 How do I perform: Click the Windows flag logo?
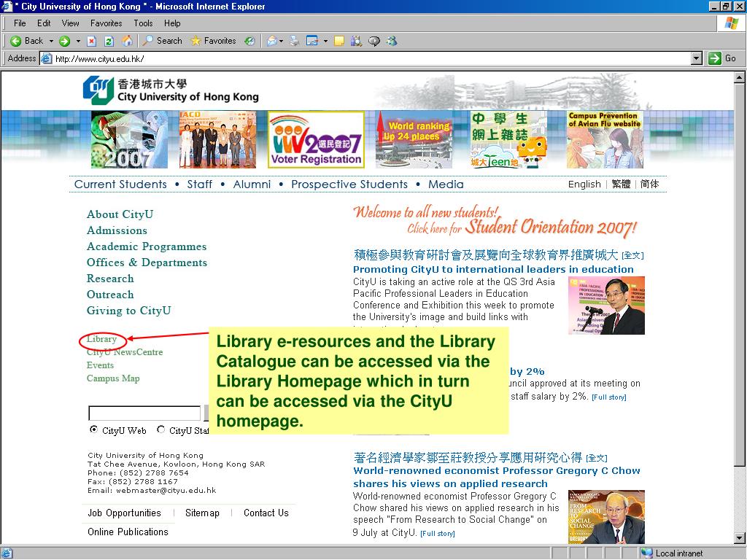[731, 23]
